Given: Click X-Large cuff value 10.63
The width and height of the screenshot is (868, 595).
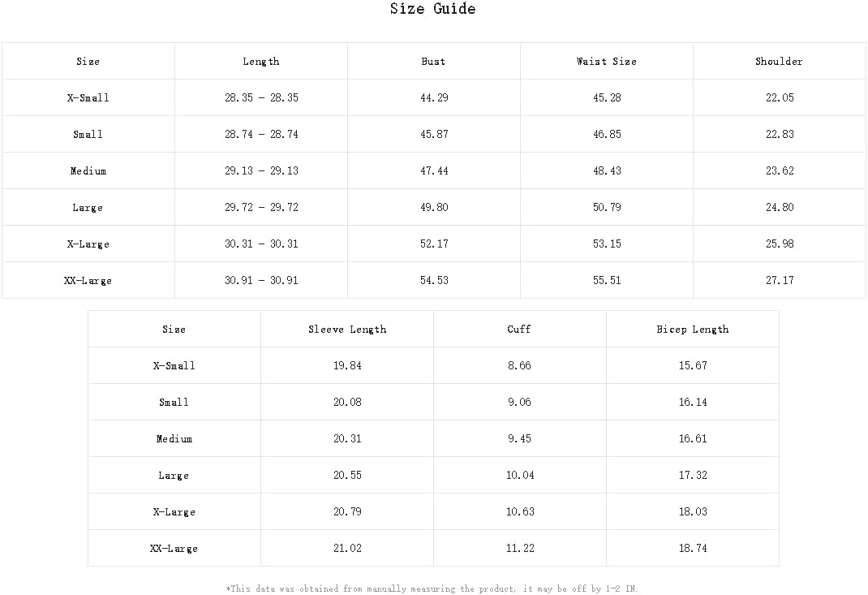Looking at the screenshot, I should (520, 512).
